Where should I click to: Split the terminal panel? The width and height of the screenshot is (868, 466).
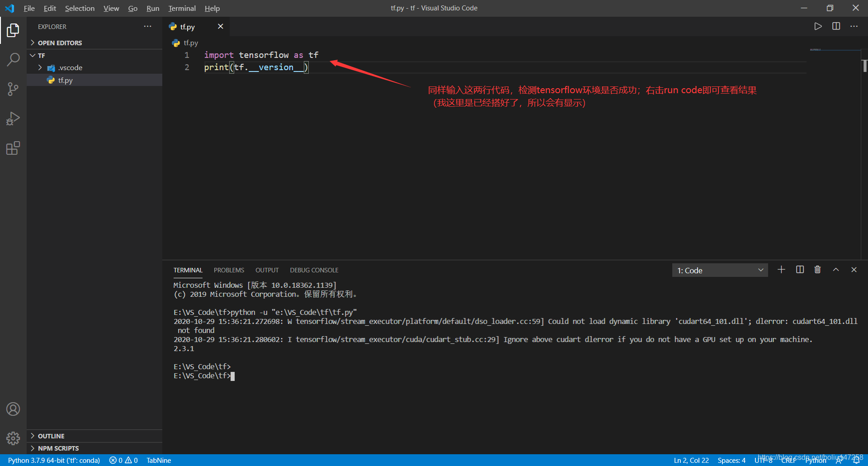pos(800,270)
